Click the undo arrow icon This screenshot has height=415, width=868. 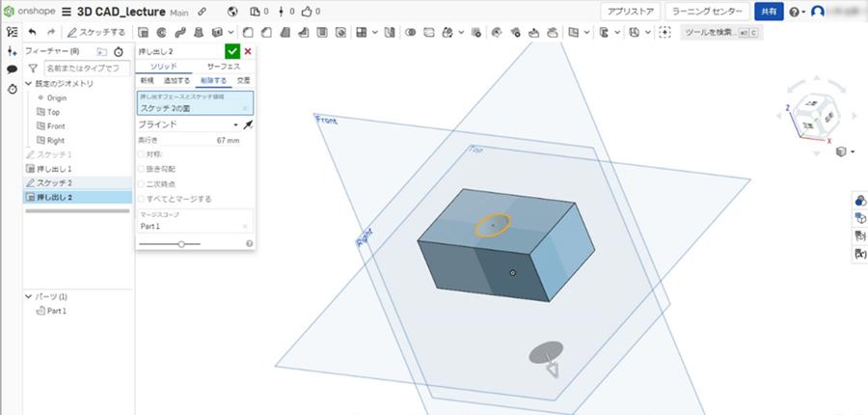32,32
